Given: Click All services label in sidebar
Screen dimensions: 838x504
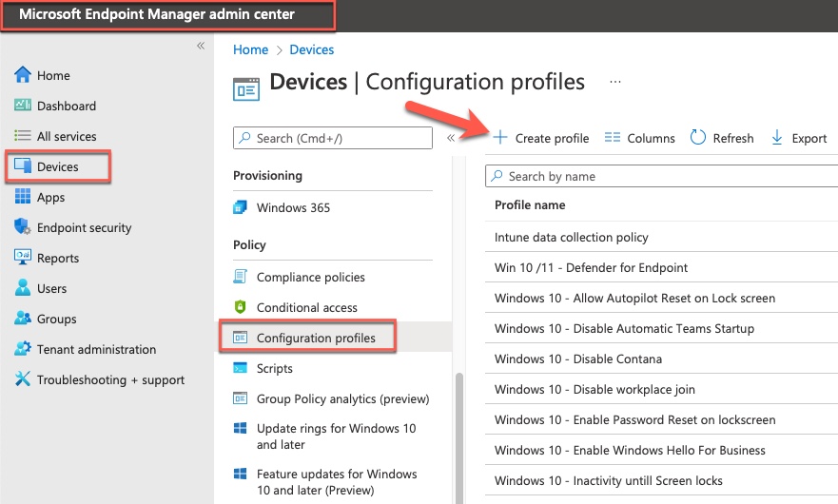Looking at the screenshot, I should [67, 136].
